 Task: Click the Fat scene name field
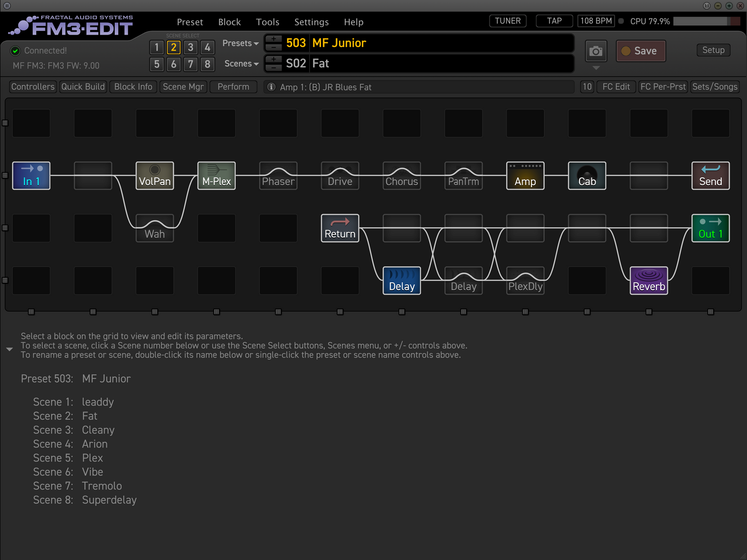[441, 64]
